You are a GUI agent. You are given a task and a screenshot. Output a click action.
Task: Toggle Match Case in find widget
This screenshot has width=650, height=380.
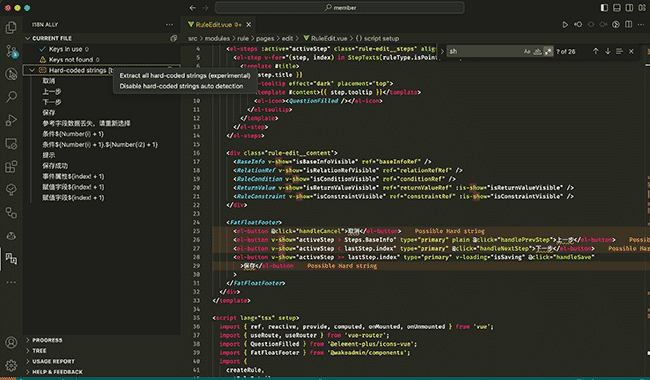(x=527, y=51)
